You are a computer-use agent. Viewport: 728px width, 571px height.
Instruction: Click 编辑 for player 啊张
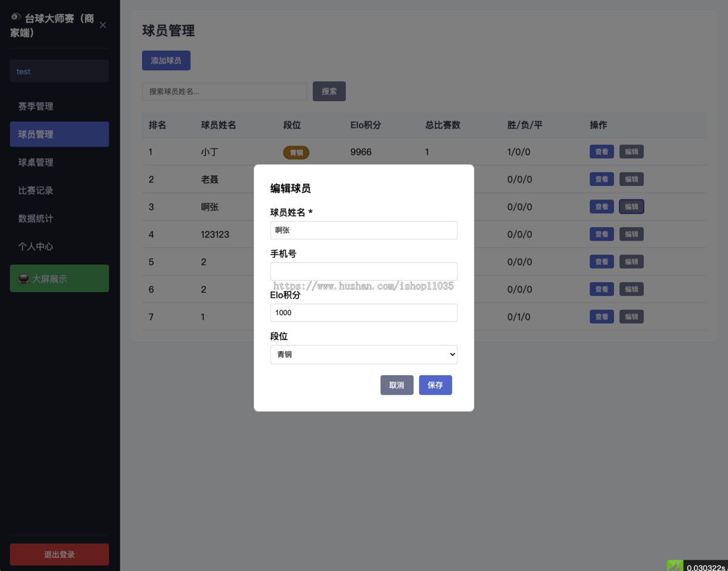(632, 207)
